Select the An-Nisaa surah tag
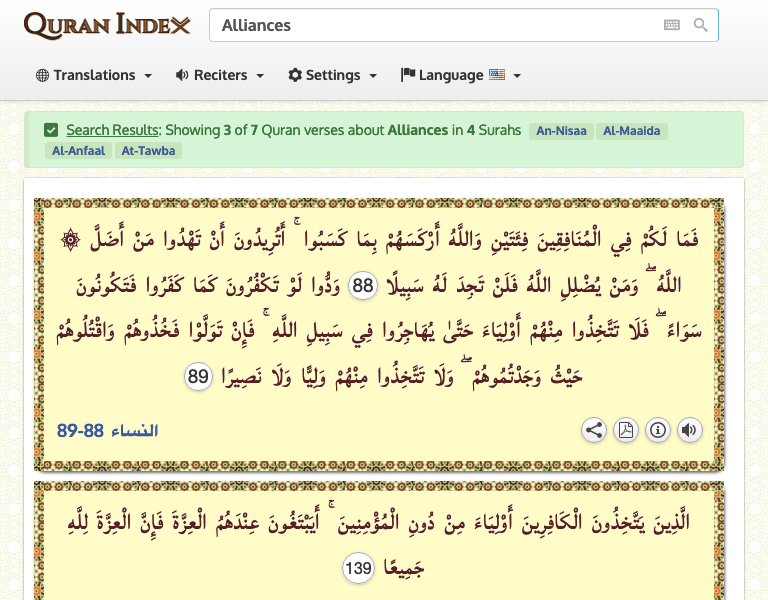 tap(561, 131)
